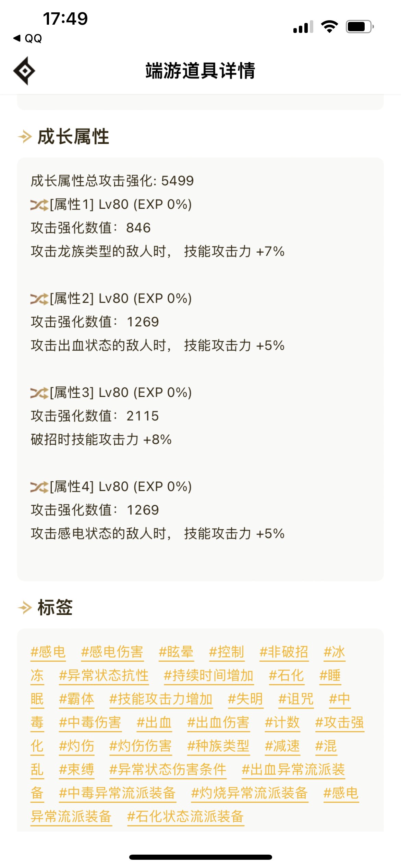Select the #控制 tag
The image size is (401, 868).
(227, 652)
